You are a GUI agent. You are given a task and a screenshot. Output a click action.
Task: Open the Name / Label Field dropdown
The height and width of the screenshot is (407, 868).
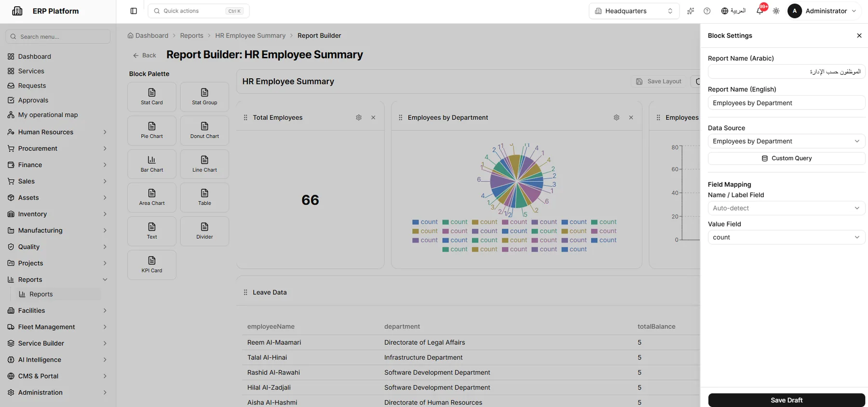pos(787,208)
